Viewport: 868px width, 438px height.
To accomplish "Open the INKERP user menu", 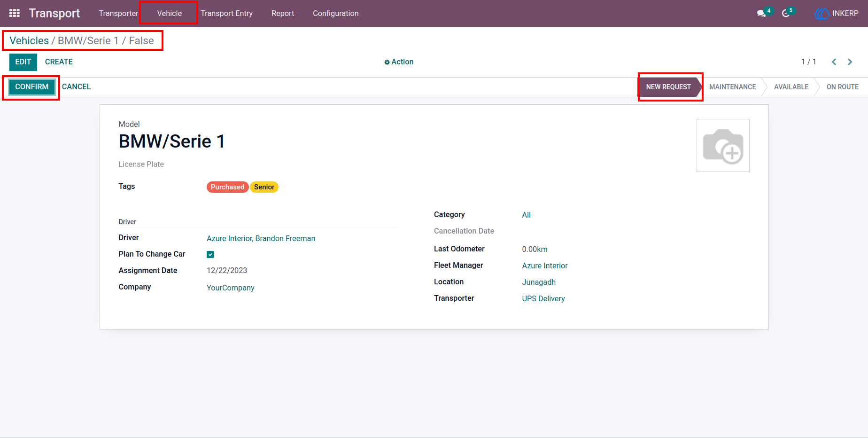I will [x=837, y=14].
